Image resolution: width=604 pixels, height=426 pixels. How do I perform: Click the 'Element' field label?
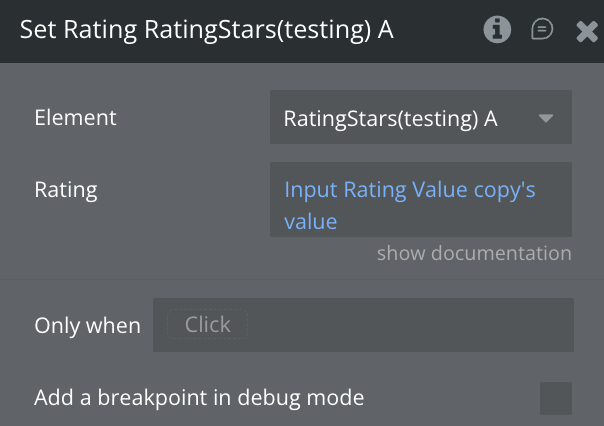tap(75, 117)
